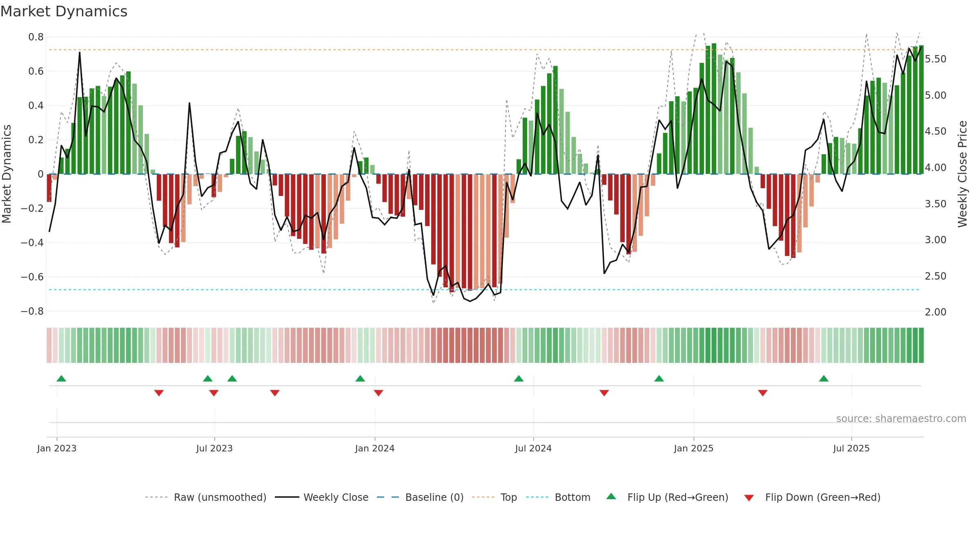Click the Market Dynamics chart title
This screenshot has width=980, height=551.
coord(64,11)
